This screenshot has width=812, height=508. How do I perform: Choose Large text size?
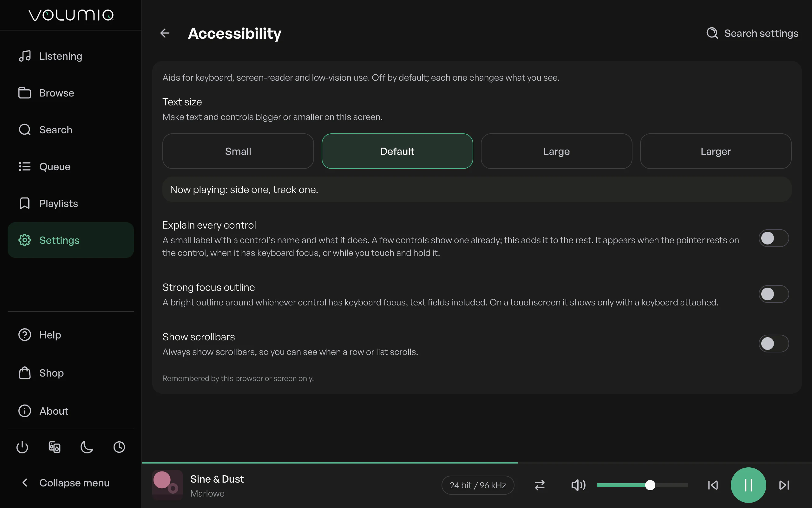556,151
